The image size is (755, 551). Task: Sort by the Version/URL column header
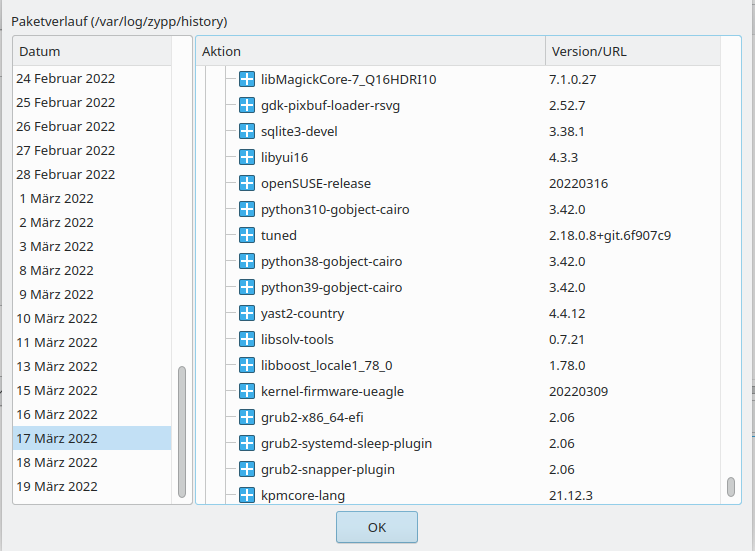pyautogui.click(x=633, y=51)
